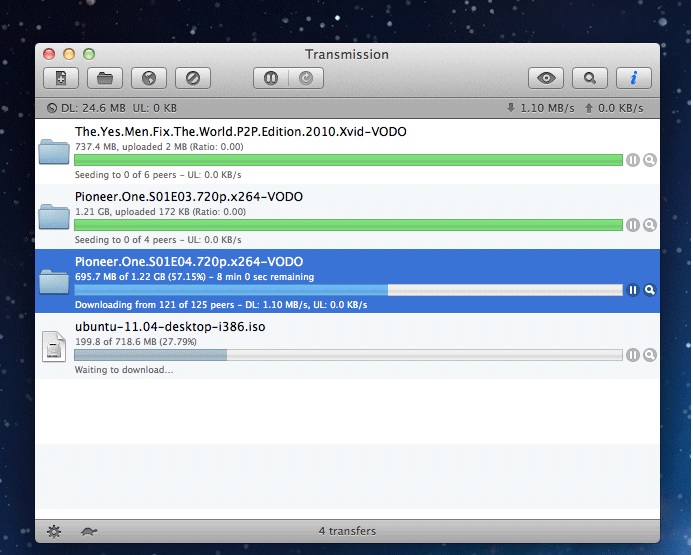Toggle Quick Look with the eye button
The image size is (693, 555).
point(547,78)
